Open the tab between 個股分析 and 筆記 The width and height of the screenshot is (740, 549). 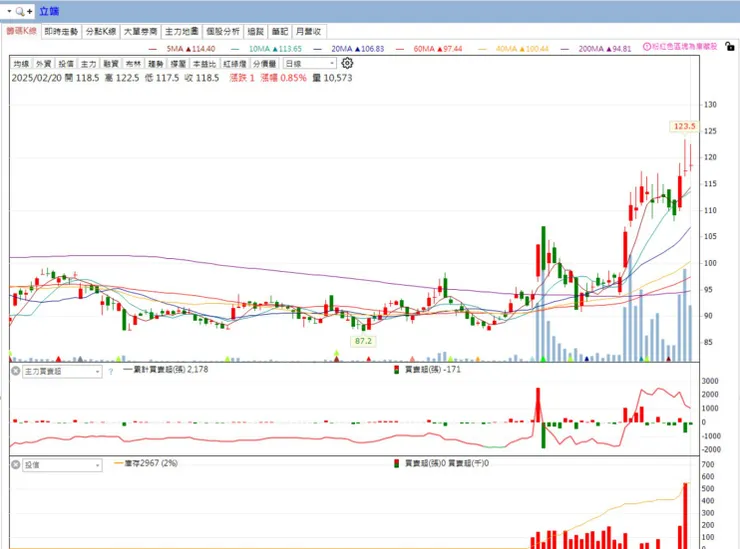tap(255, 32)
